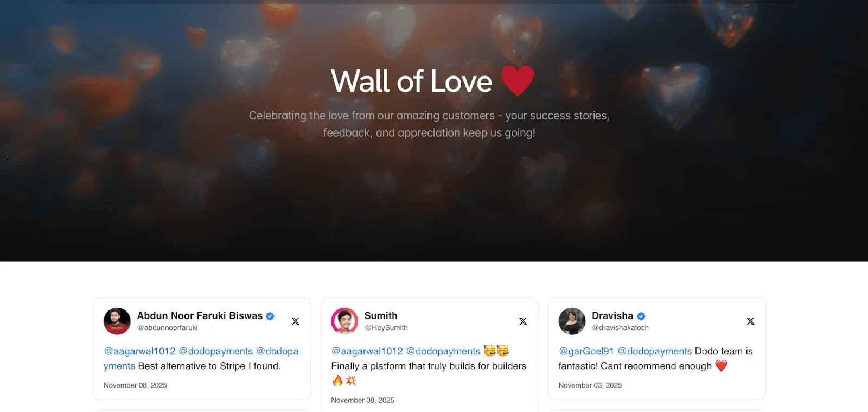Open the @dravishakatoch handle

(x=620, y=328)
